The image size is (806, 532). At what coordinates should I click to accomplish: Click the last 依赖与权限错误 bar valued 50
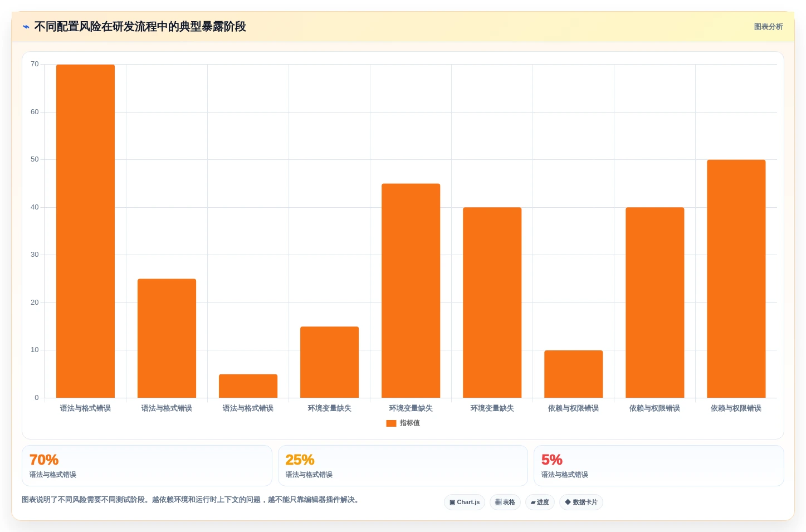click(736, 279)
